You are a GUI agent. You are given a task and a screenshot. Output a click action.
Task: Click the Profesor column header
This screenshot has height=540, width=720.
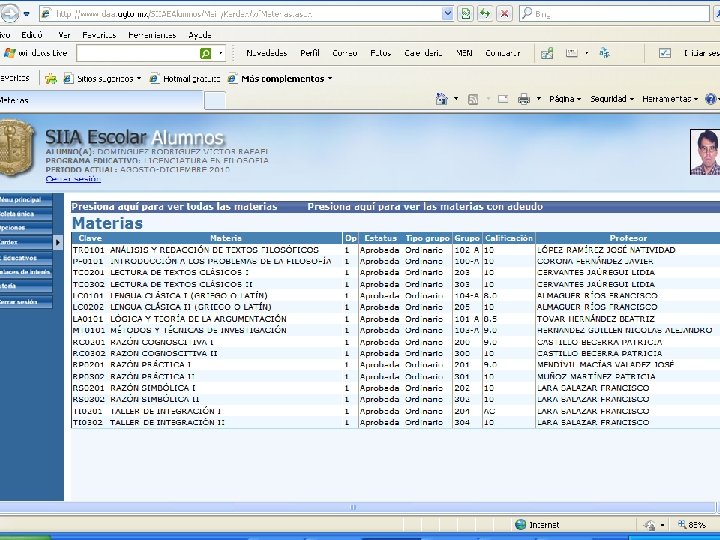coord(628,238)
